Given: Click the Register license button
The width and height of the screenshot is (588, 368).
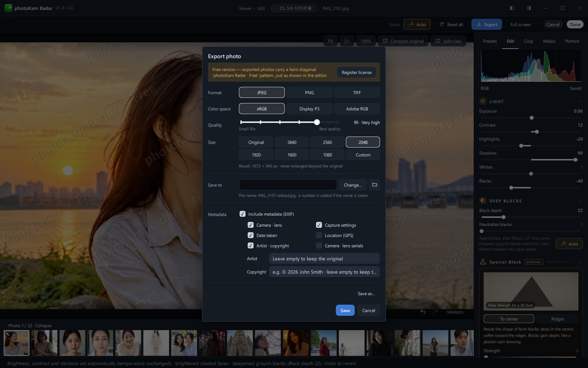Looking at the screenshot, I should click(356, 72).
